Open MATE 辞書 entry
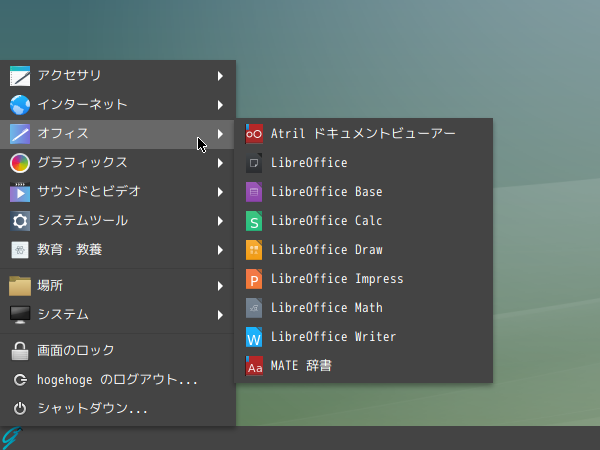This screenshot has height=450, width=600. (364, 366)
